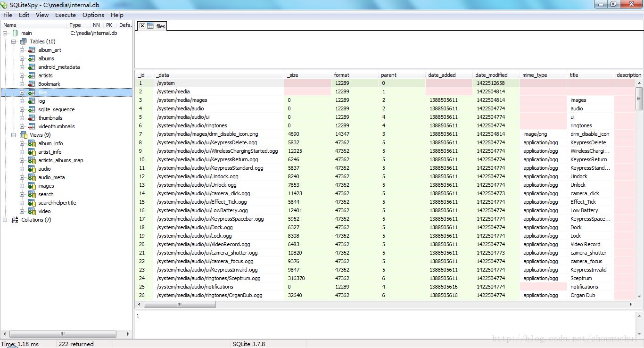Open the Help menu

click(117, 15)
